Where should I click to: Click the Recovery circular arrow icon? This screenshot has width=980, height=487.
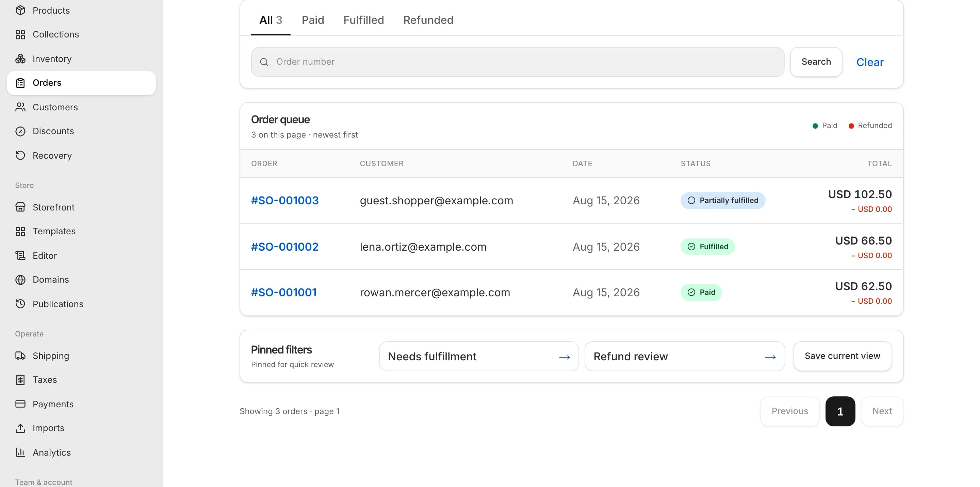pos(20,155)
